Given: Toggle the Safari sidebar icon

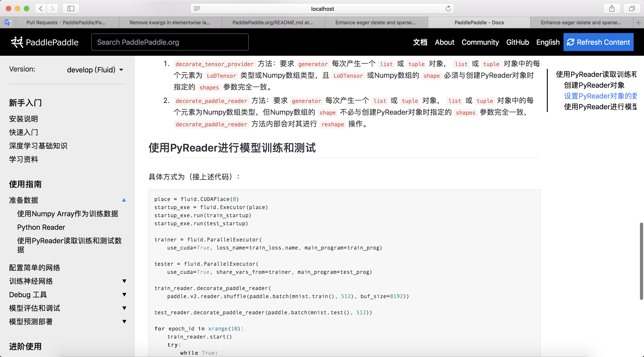Looking at the screenshot, I should click(x=71, y=9).
